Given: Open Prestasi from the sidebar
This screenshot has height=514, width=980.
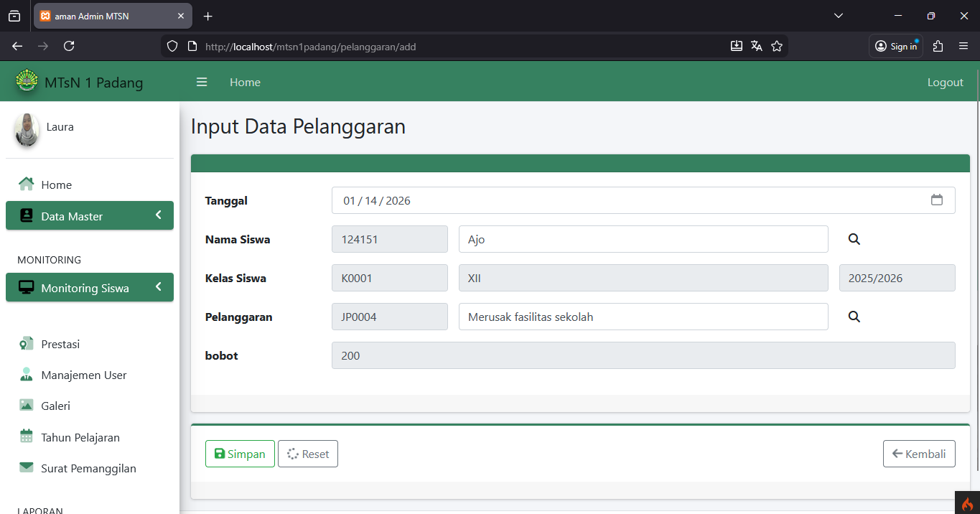Looking at the screenshot, I should point(60,344).
